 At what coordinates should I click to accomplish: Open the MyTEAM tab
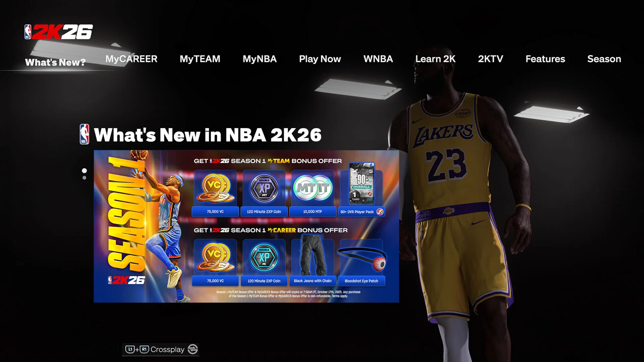[x=200, y=59]
